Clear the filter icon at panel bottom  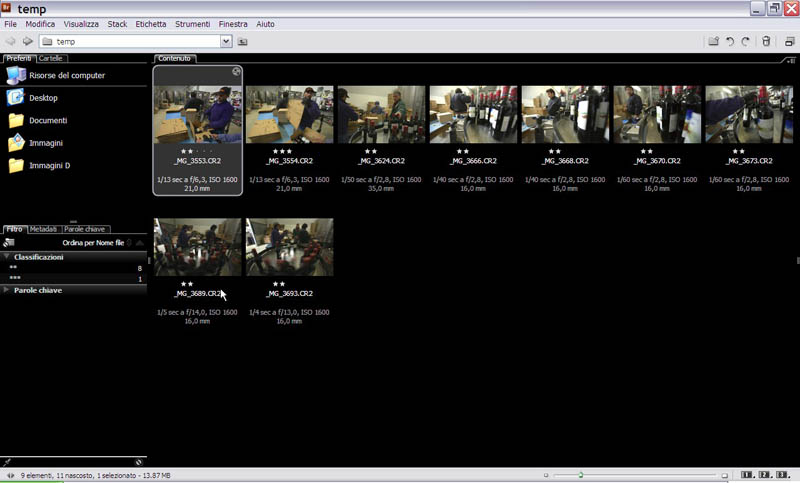click(x=138, y=462)
